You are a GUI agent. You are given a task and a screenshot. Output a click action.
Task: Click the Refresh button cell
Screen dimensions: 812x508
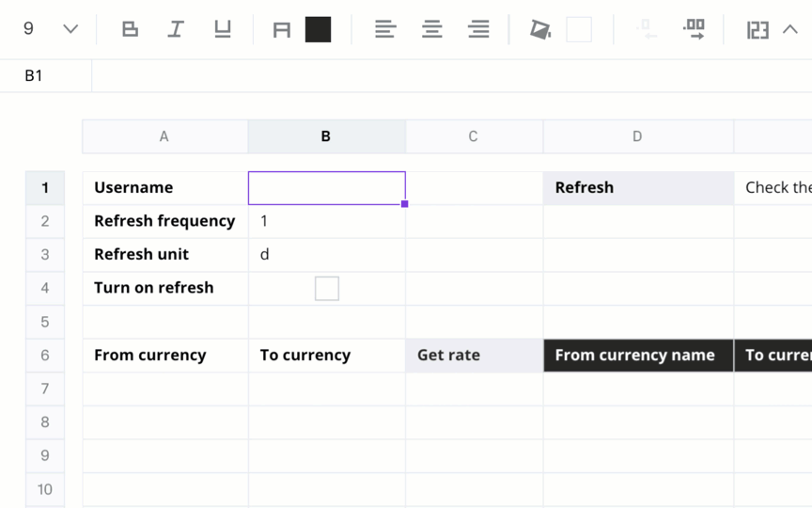click(x=638, y=187)
